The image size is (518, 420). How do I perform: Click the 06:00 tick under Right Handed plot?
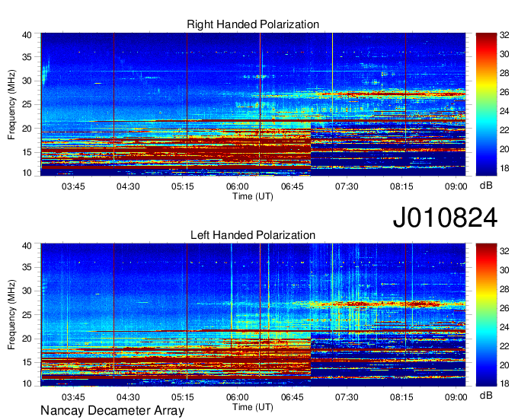[x=237, y=186]
